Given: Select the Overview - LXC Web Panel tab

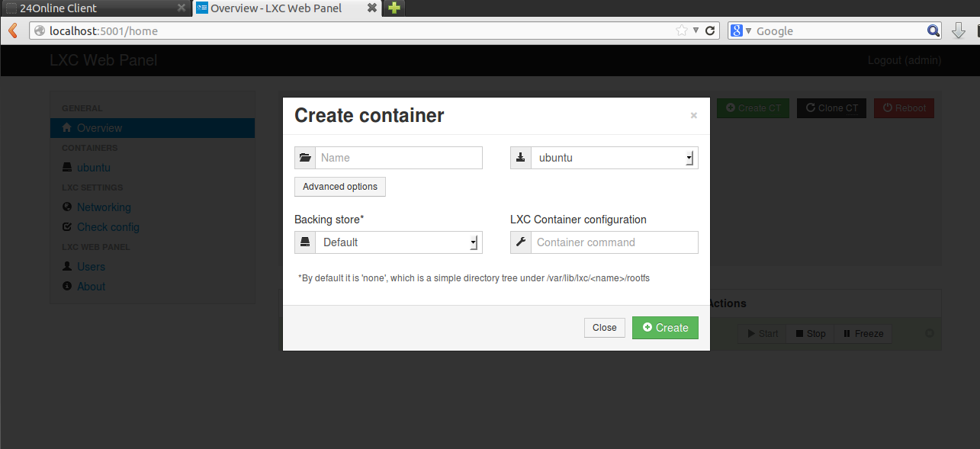Looking at the screenshot, I should [276, 8].
